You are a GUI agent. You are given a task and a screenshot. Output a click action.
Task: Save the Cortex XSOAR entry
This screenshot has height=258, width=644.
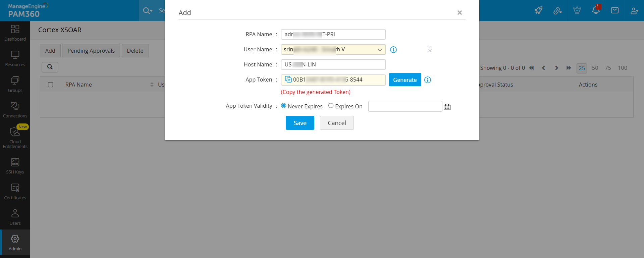pos(300,123)
